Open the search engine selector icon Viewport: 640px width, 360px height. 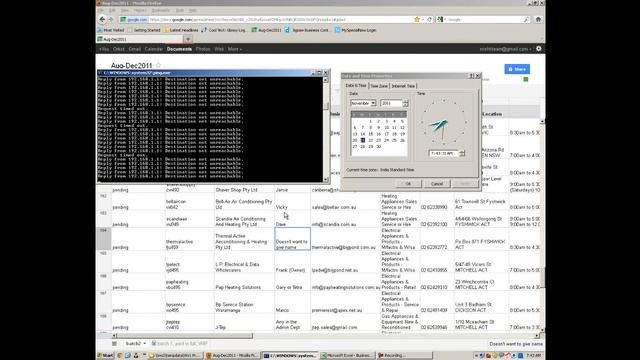[x=441, y=19]
